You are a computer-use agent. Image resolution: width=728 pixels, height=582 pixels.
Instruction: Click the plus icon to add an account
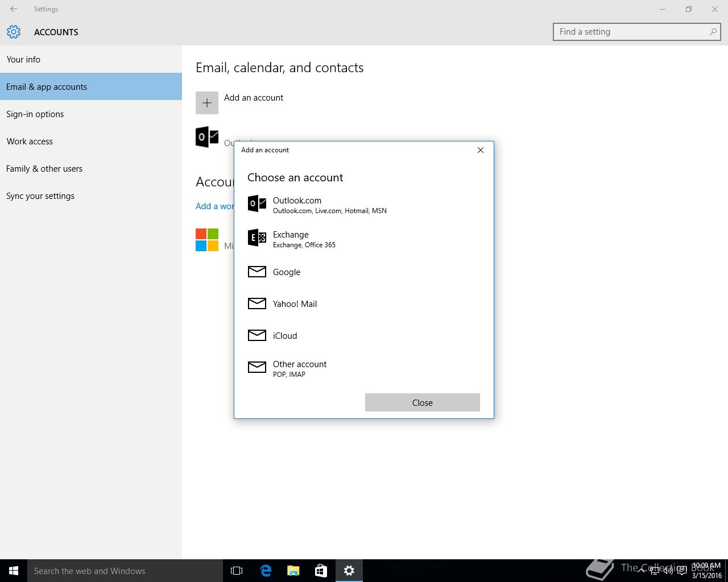click(207, 103)
